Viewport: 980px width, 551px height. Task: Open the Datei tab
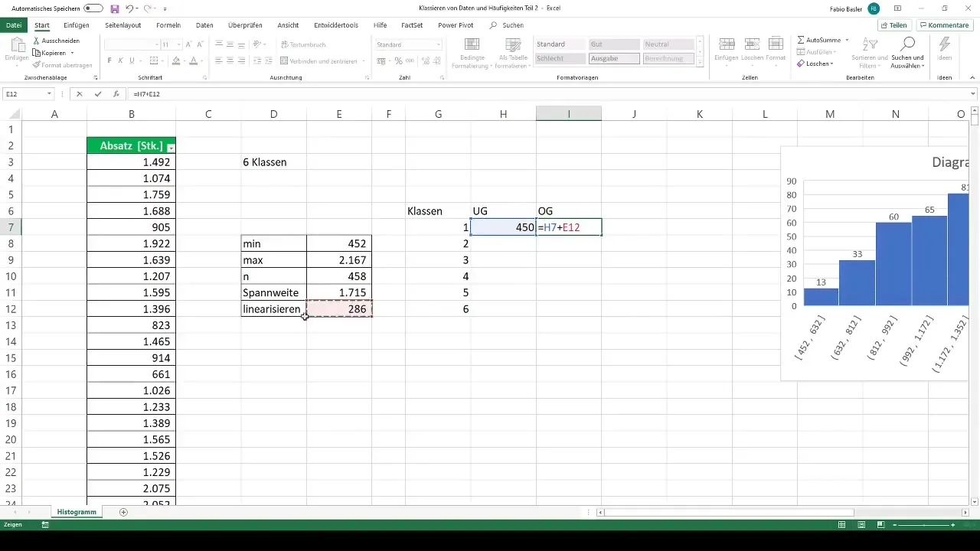pos(13,25)
